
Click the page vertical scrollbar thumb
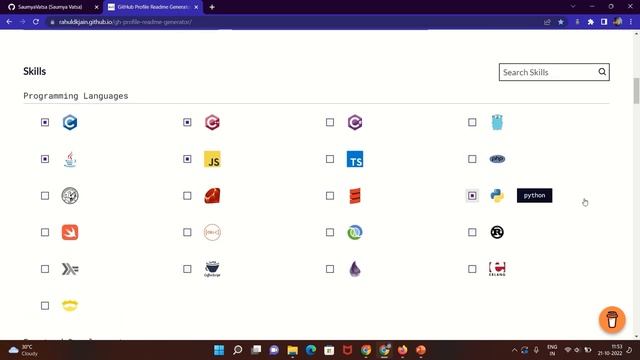point(636,91)
